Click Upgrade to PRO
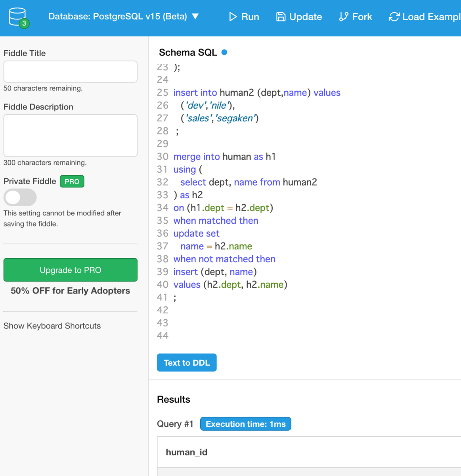 pyautogui.click(x=70, y=270)
